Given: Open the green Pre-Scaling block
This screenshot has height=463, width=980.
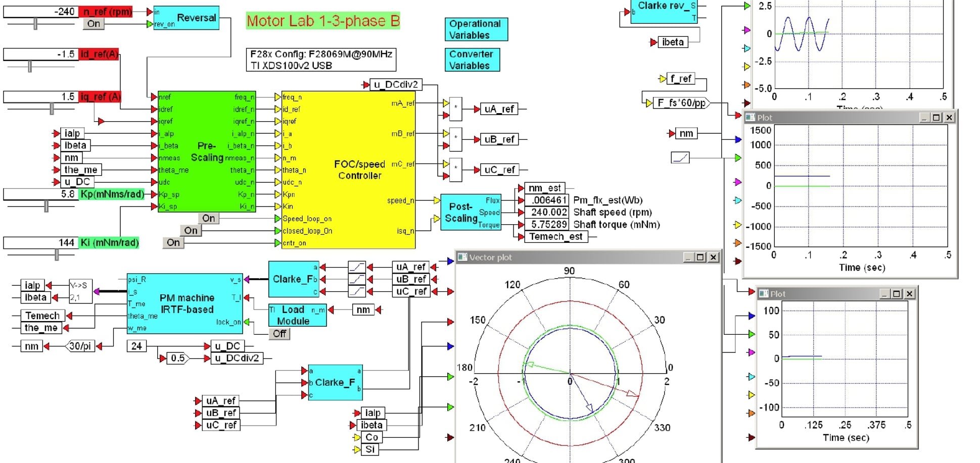Looking at the screenshot, I should click(207, 151).
